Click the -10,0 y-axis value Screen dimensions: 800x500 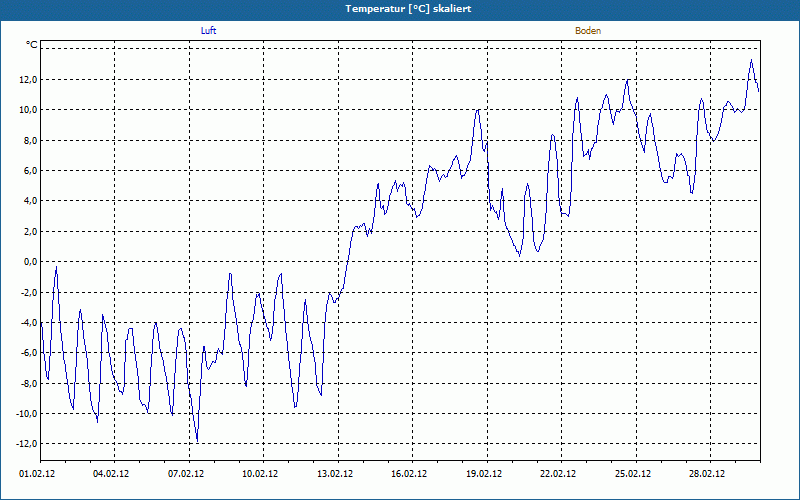pos(27,413)
